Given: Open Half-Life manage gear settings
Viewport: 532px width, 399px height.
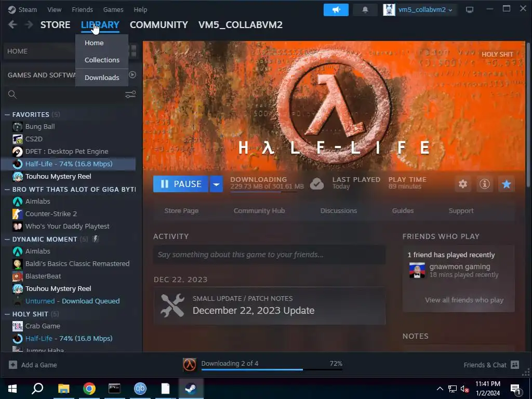Looking at the screenshot, I should (x=463, y=184).
